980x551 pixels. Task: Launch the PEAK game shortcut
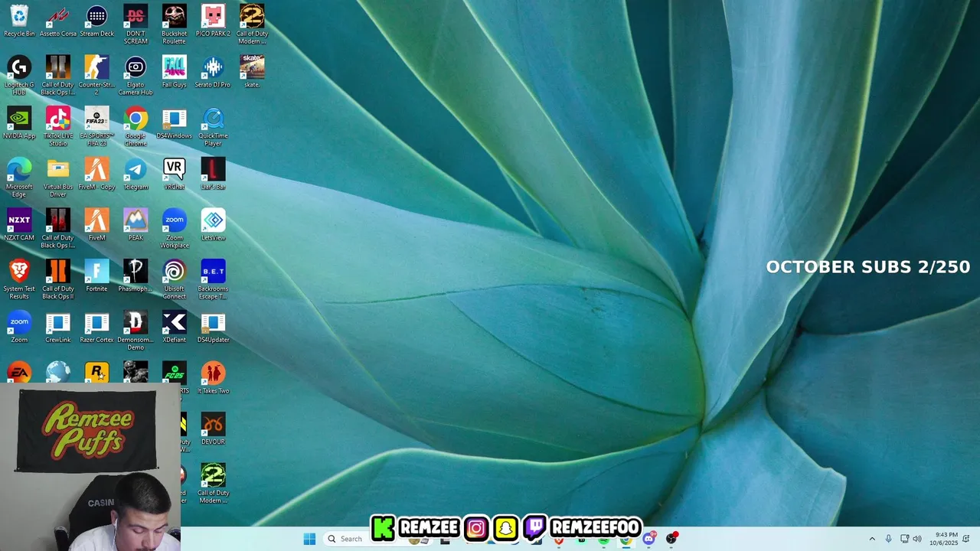click(x=136, y=224)
